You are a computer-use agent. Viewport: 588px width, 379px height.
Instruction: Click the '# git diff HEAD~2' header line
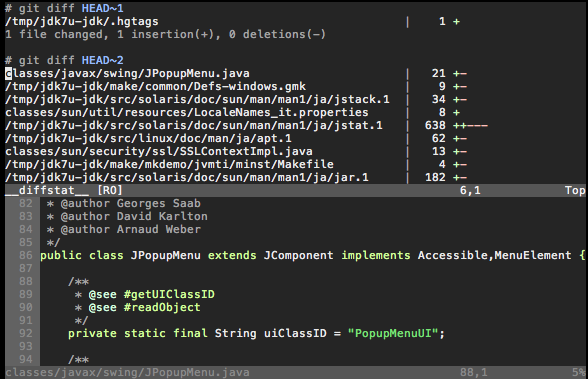click(x=64, y=60)
